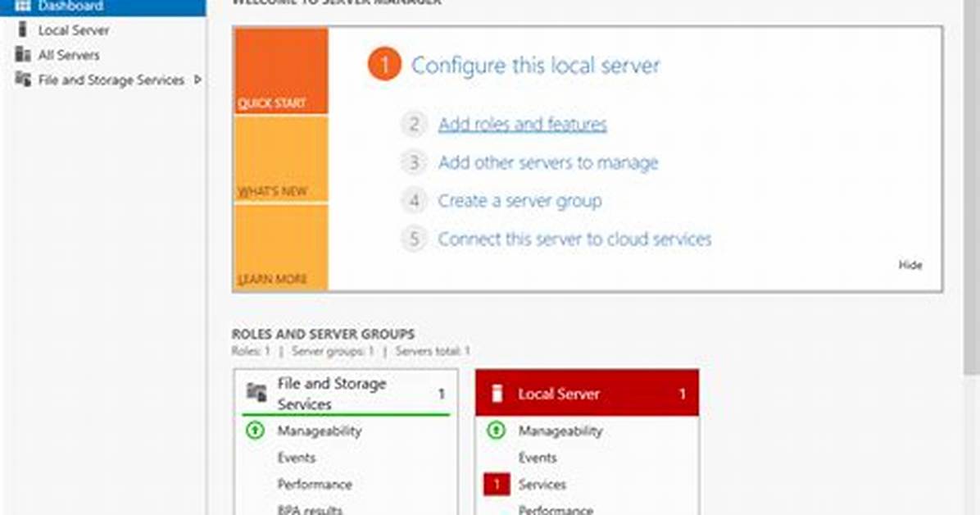Screen dimensions: 980x515
Task: Click the 'Servers total: 1' text
Action: (433, 351)
